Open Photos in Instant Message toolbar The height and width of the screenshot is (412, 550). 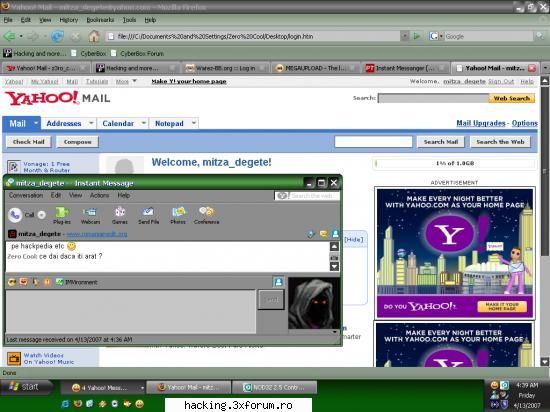pos(178,215)
